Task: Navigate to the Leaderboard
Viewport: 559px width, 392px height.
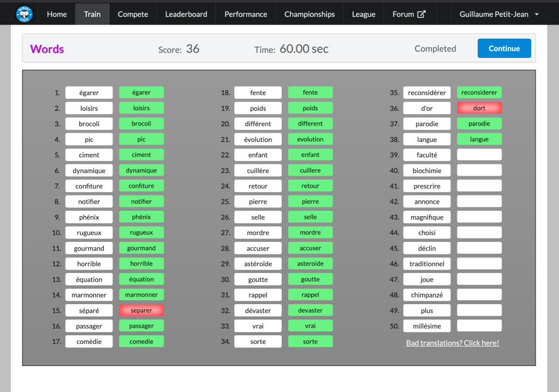Action: click(x=186, y=14)
